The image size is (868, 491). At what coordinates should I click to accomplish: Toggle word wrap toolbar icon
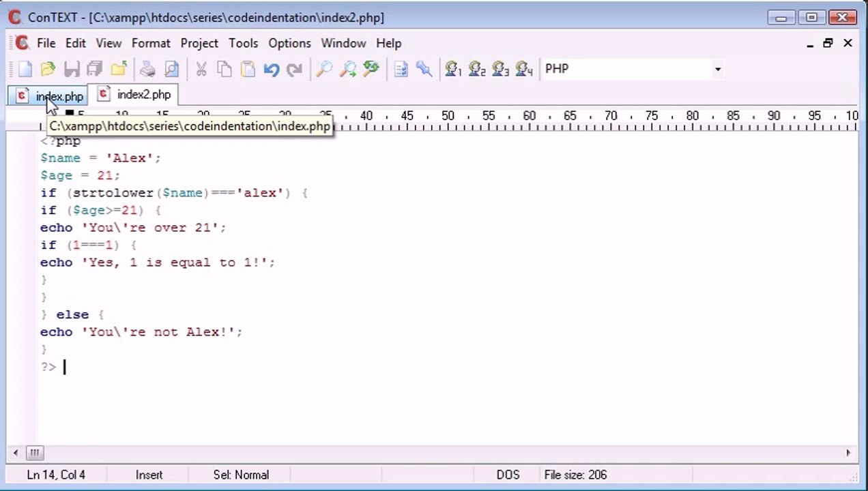pyautogui.click(x=401, y=69)
